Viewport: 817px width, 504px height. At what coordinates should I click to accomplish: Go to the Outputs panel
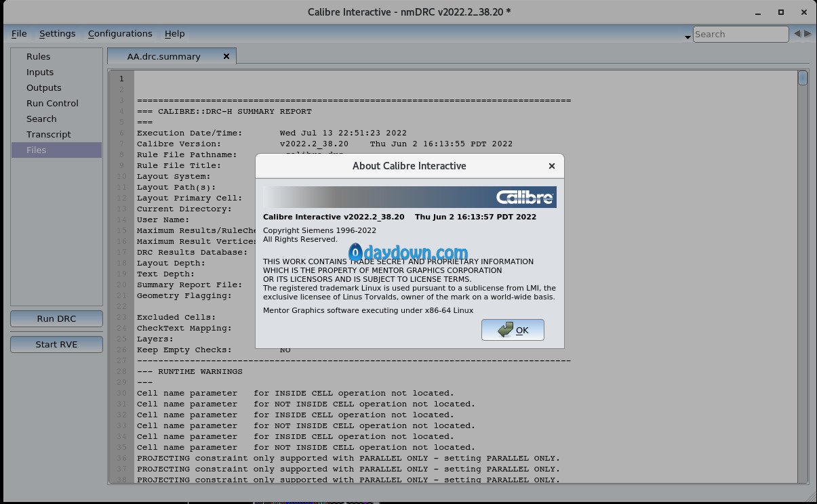[x=43, y=87]
